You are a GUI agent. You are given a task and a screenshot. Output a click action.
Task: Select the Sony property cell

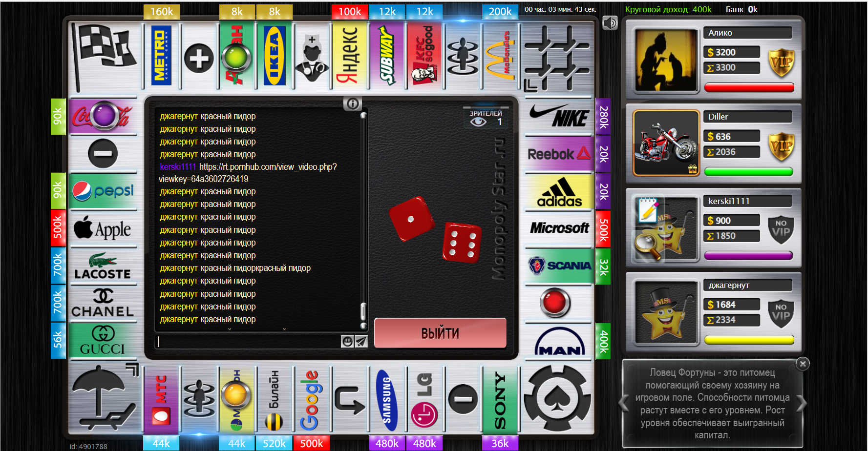coord(500,400)
